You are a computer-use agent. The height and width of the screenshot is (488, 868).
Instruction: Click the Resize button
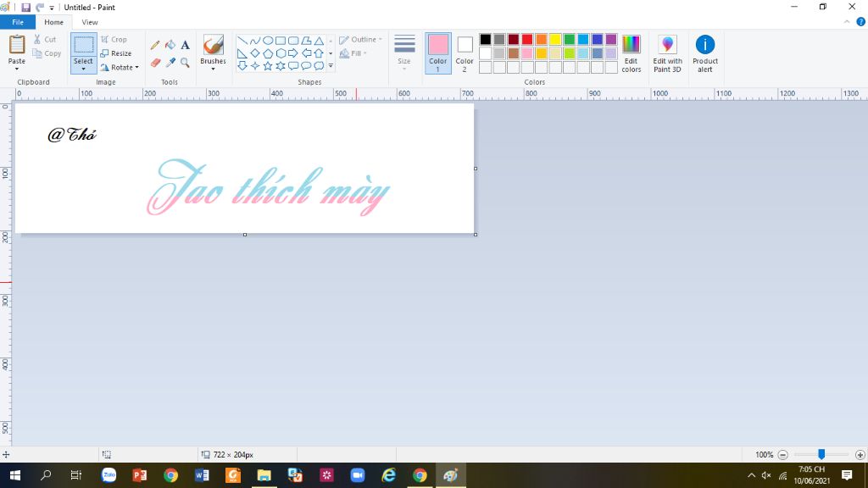coord(115,53)
